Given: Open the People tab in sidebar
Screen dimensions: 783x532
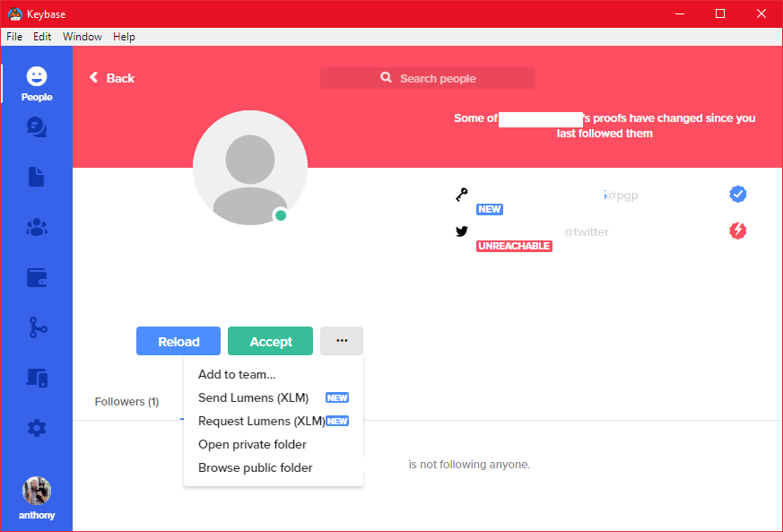Looking at the screenshot, I should (x=37, y=84).
